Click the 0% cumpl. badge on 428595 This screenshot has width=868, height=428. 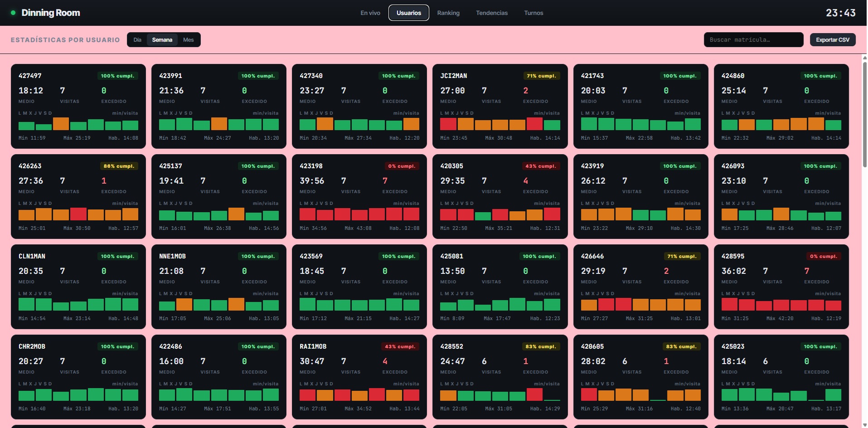pyautogui.click(x=824, y=256)
